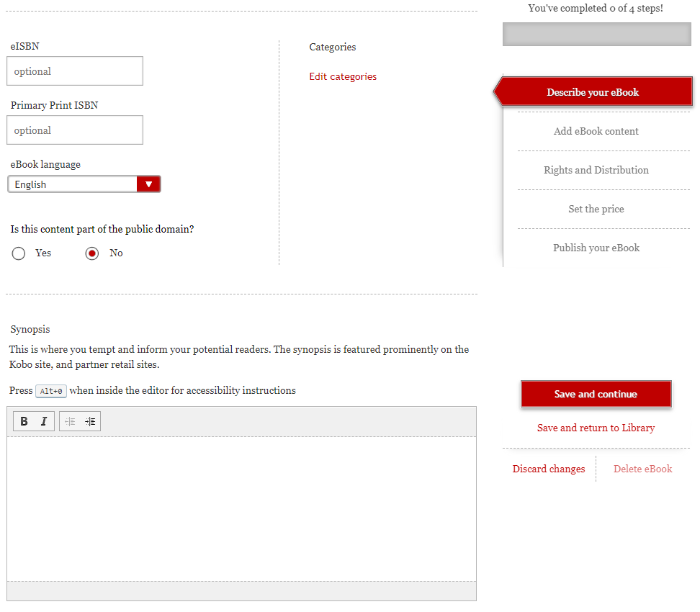Click the English language select box

click(72, 184)
